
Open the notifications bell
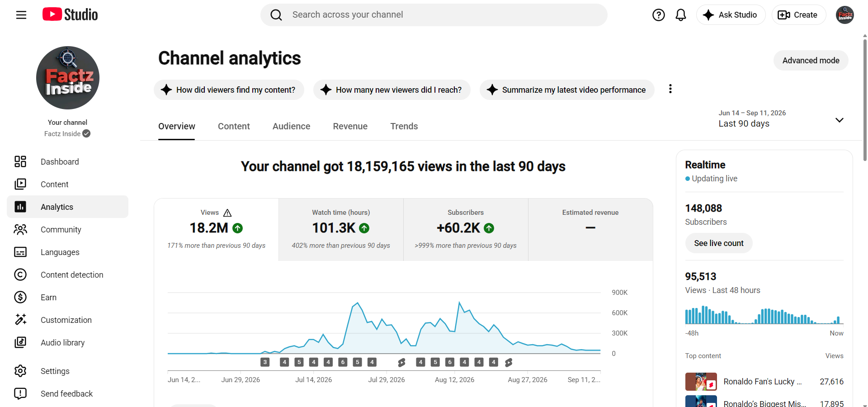coord(681,15)
